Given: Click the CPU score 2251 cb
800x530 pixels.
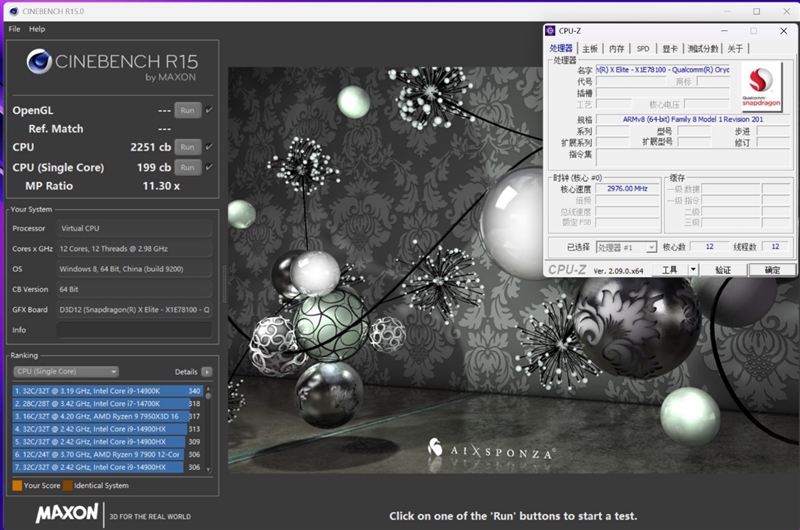Looking at the screenshot, I should click(x=151, y=147).
